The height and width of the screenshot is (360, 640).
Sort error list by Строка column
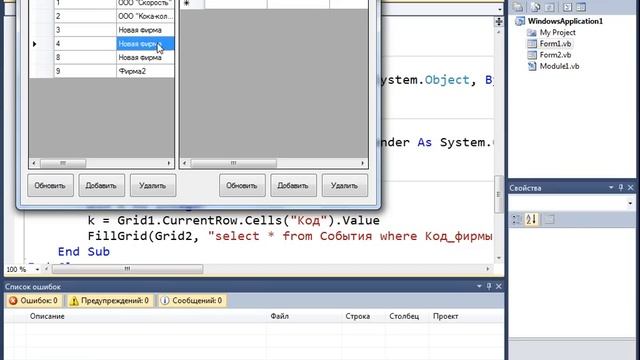pyautogui.click(x=358, y=316)
